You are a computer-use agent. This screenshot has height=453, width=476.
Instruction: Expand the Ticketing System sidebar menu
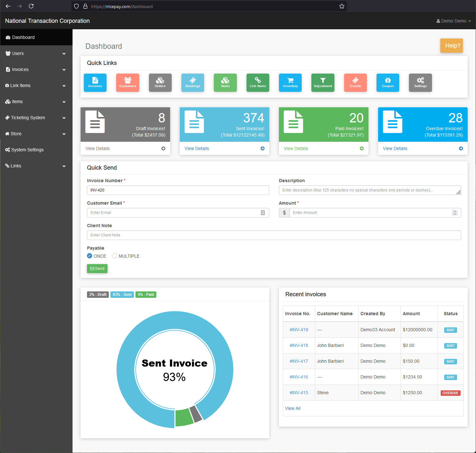[36, 118]
